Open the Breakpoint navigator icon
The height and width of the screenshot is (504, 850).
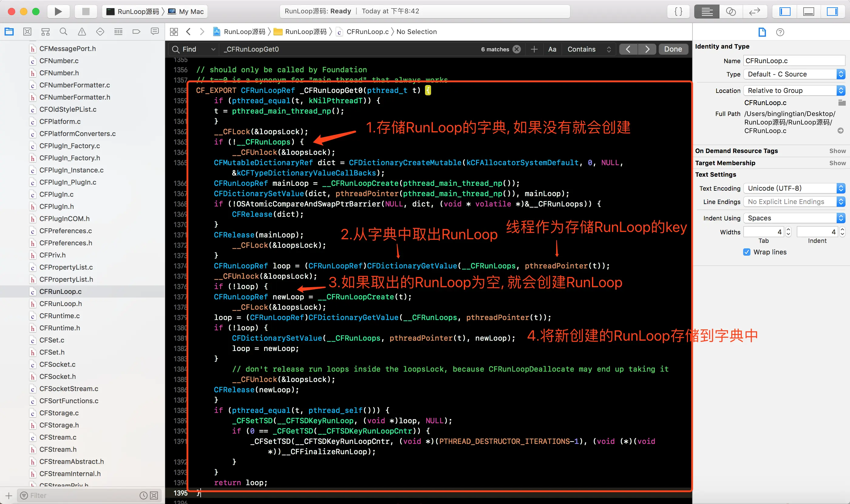coord(136,32)
